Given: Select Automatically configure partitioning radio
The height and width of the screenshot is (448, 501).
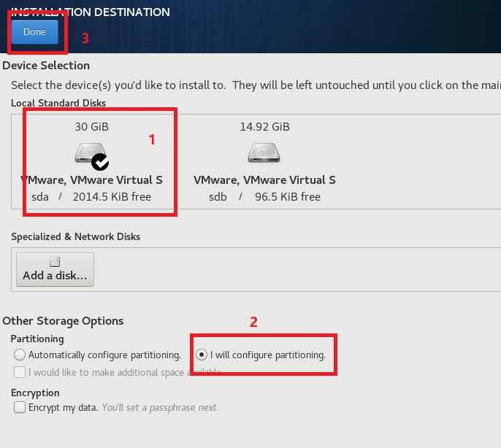Looking at the screenshot, I should coord(20,355).
